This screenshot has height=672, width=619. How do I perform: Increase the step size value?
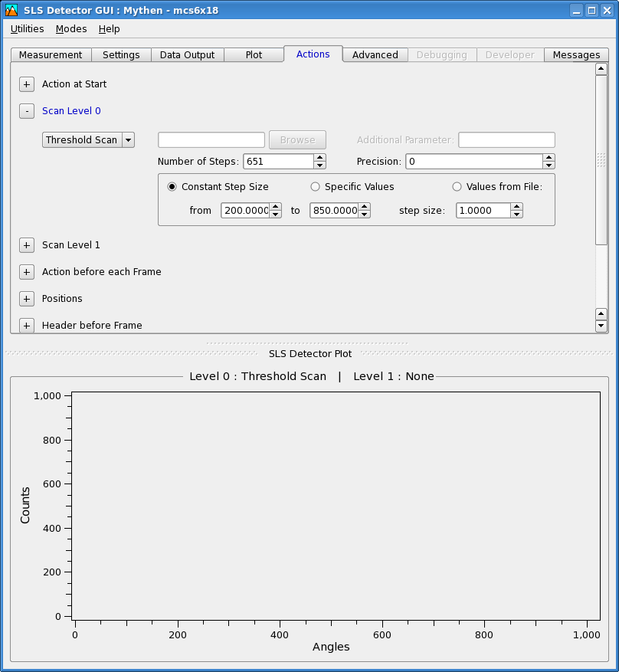[517, 207]
